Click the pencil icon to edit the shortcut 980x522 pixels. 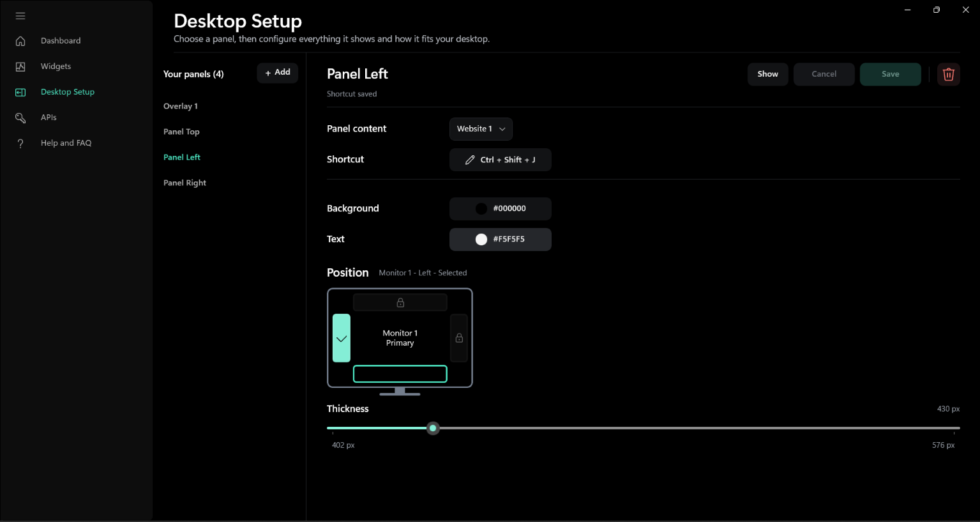(x=470, y=160)
